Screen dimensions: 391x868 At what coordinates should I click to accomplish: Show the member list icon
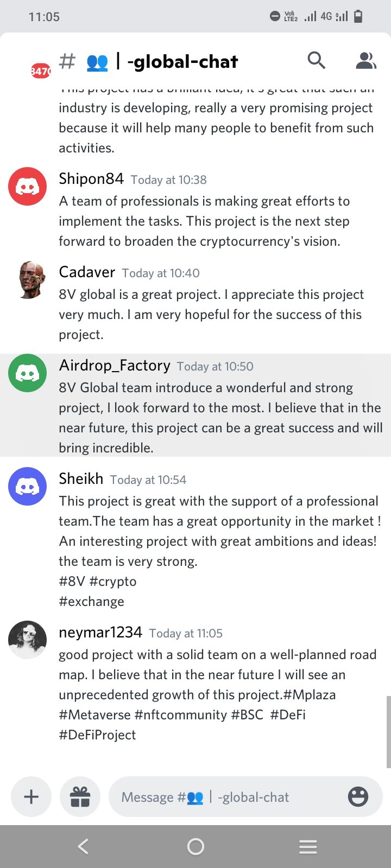coord(366,61)
